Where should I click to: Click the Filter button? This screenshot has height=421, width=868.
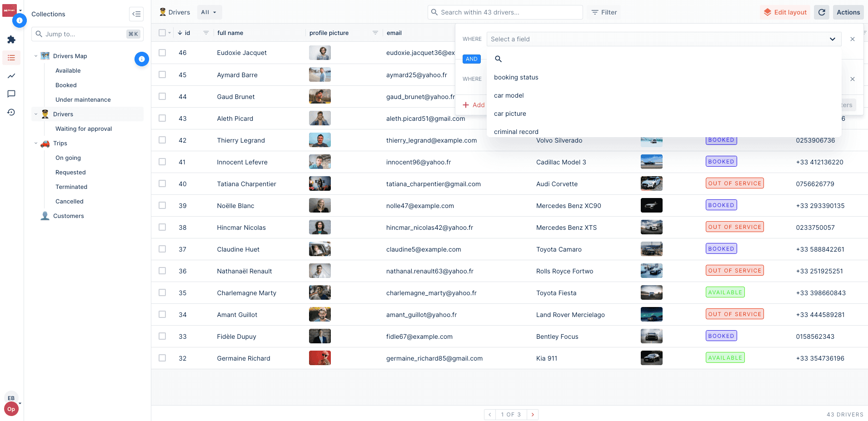point(604,12)
